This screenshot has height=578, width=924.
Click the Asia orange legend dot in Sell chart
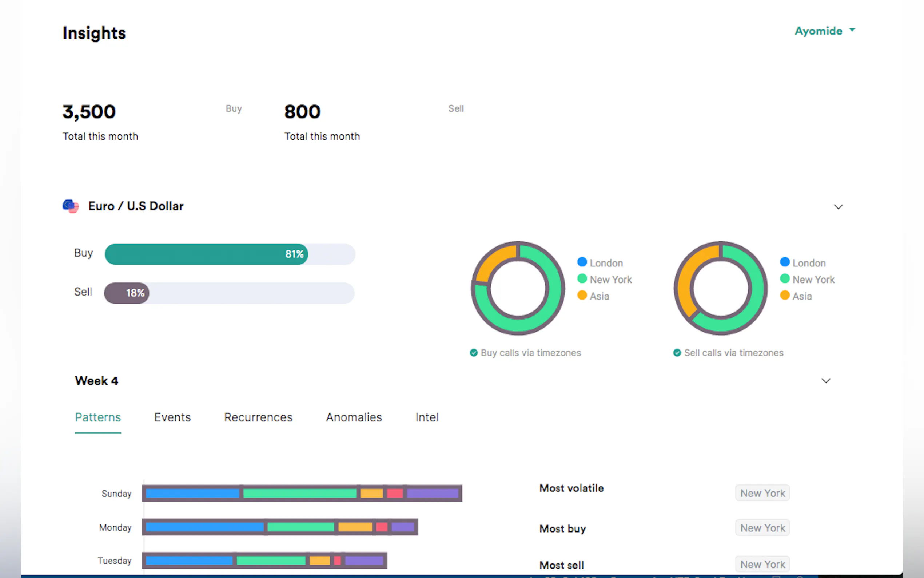coord(785,295)
